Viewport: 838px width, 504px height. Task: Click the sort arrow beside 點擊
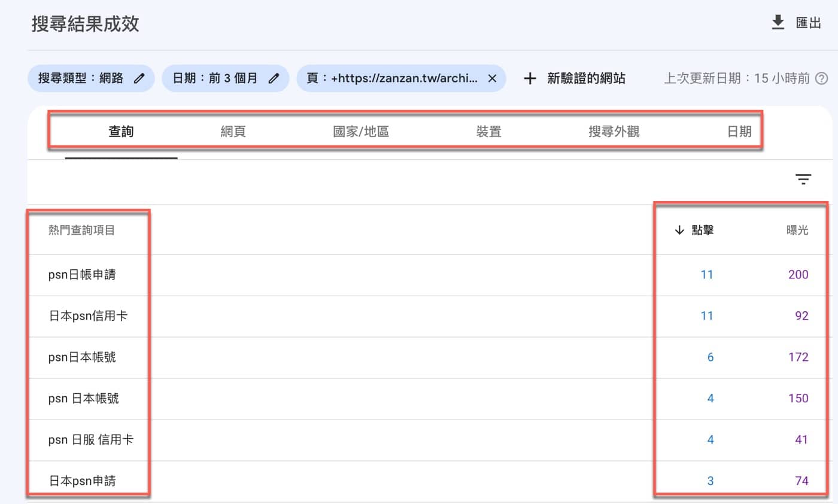(x=679, y=230)
